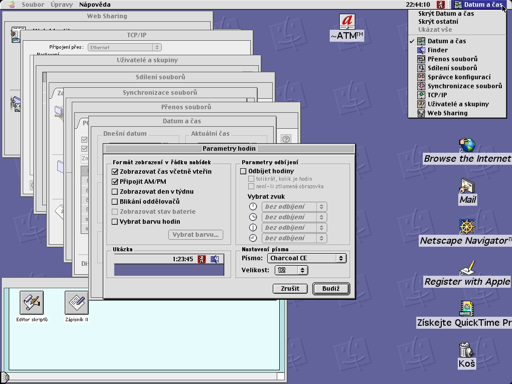Confirm with the Budiž button
This screenshot has height=384, width=512.
tap(331, 288)
